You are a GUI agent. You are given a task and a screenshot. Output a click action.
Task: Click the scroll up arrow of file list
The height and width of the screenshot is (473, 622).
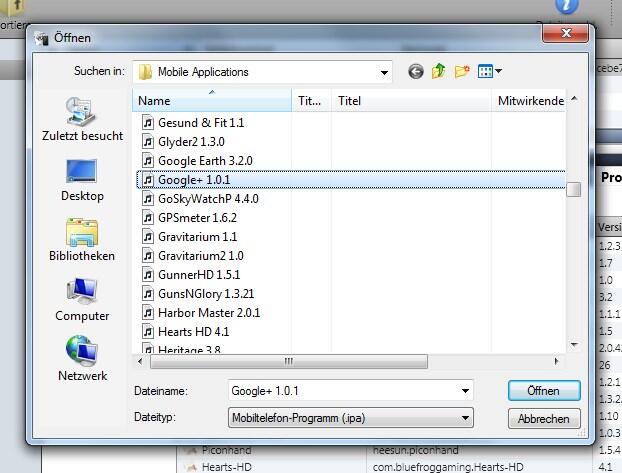(574, 98)
